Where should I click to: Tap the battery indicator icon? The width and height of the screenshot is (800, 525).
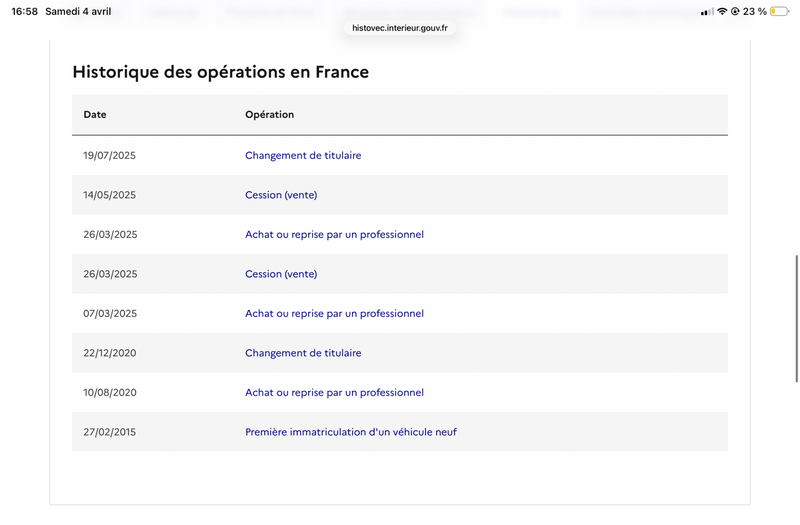[x=779, y=12]
